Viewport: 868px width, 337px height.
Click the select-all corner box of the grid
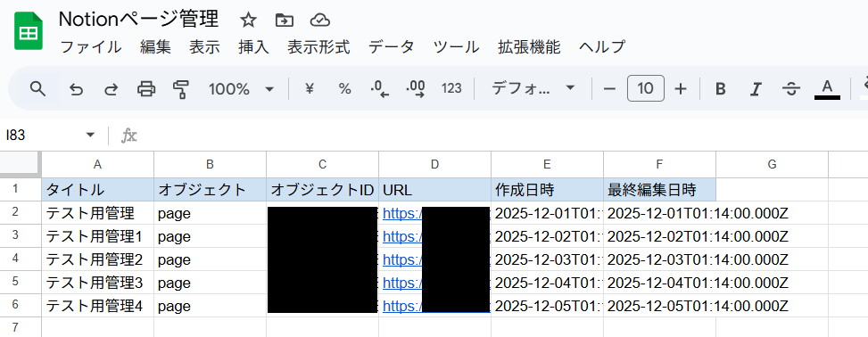coord(21,164)
